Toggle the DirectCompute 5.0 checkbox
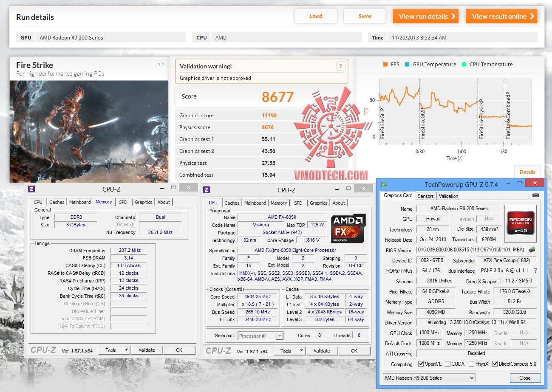The width and height of the screenshot is (552, 392). tap(495, 364)
